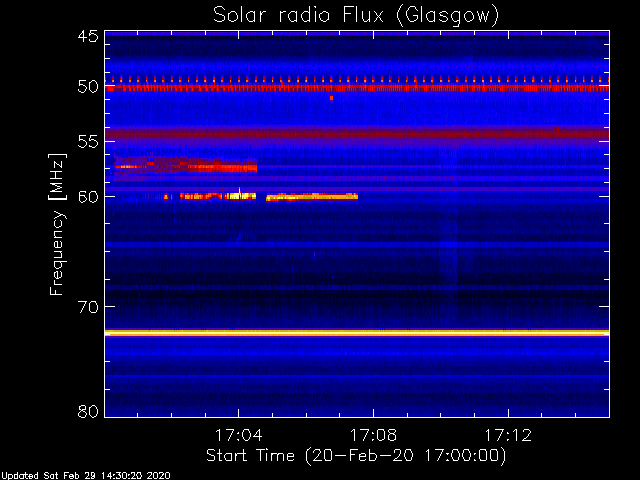Click the '17:04' time axis label

(238, 435)
